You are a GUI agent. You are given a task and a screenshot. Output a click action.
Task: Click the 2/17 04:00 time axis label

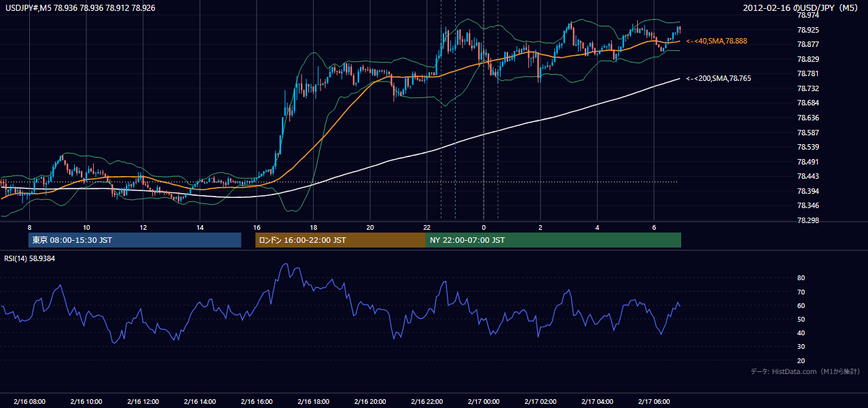click(597, 401)
